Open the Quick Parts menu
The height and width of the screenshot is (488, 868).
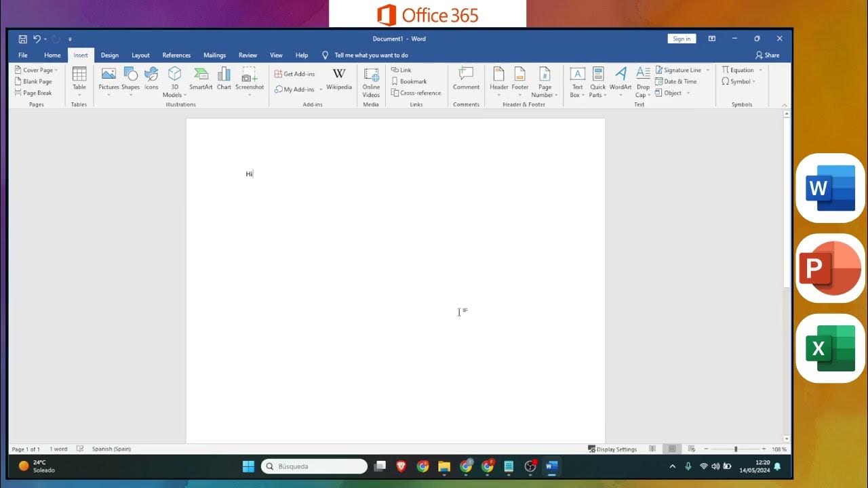[598, 83]
